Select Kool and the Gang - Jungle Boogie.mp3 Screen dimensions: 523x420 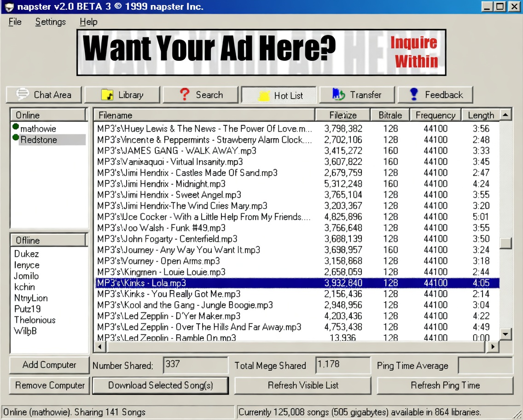pyautogui.click(x=297, y=305)
